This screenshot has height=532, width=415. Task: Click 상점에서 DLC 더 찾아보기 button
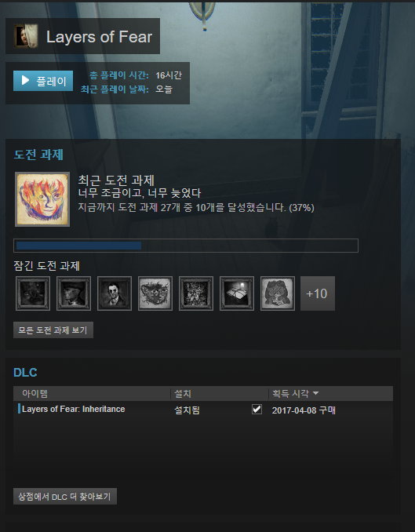(x=65, y=497)
